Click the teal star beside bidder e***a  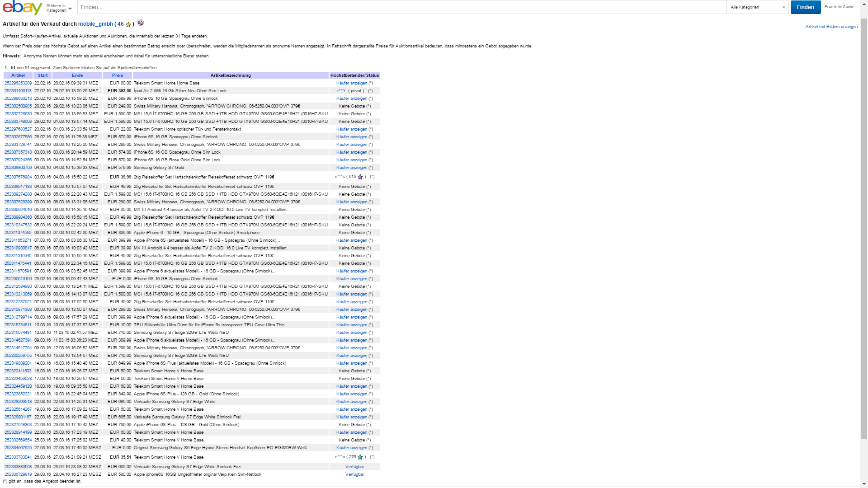pos(360,457)
